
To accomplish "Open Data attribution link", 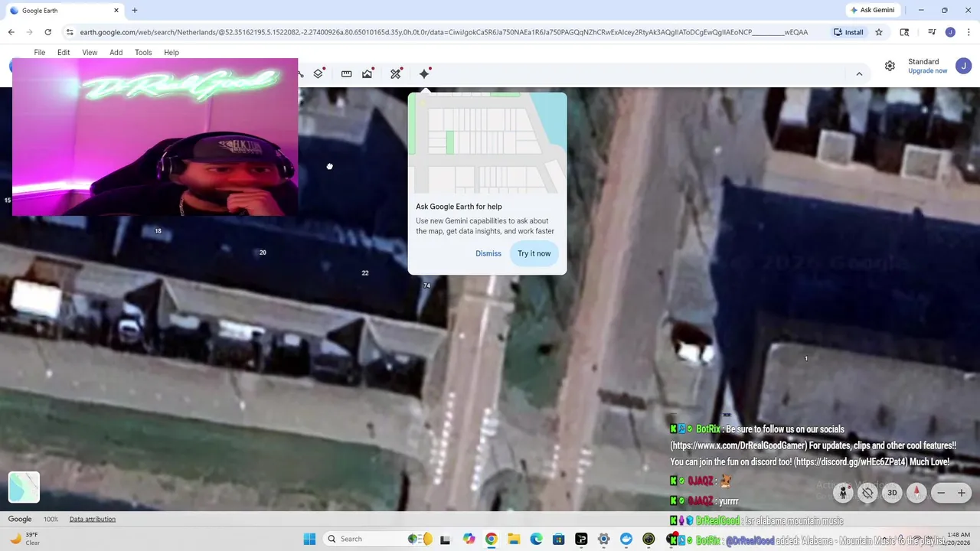I will [93, 519].
